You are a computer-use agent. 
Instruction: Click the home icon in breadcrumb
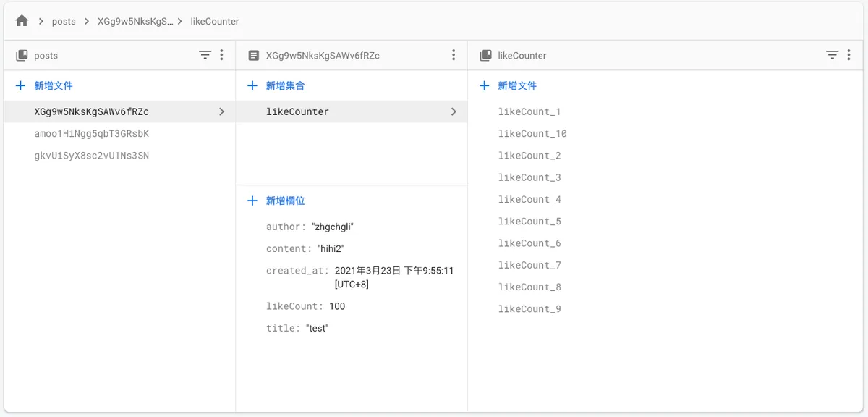(22, 21)
